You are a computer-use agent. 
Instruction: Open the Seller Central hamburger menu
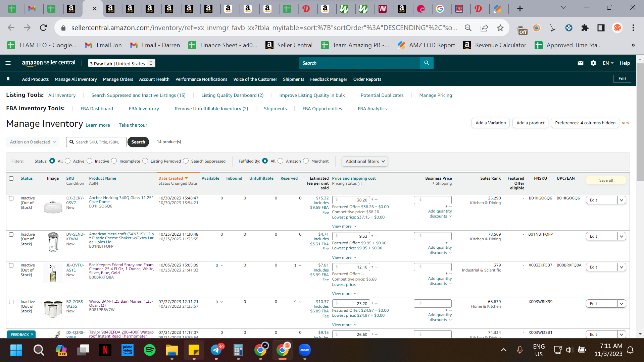click(8, 63)
